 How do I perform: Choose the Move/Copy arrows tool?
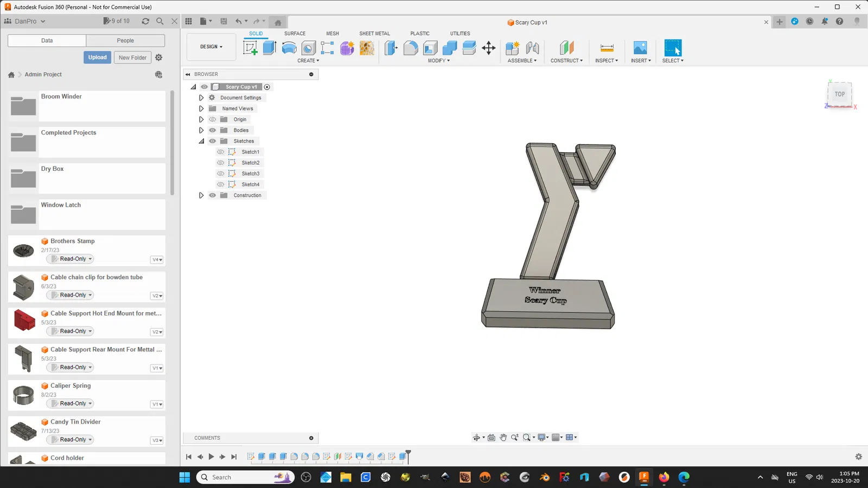click(x=489, y=48)
